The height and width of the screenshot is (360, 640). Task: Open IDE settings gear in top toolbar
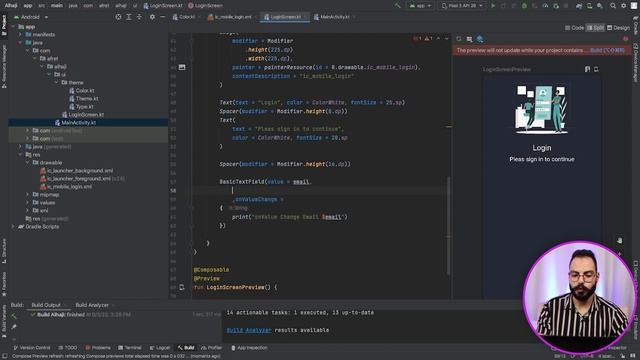point(623,6)
